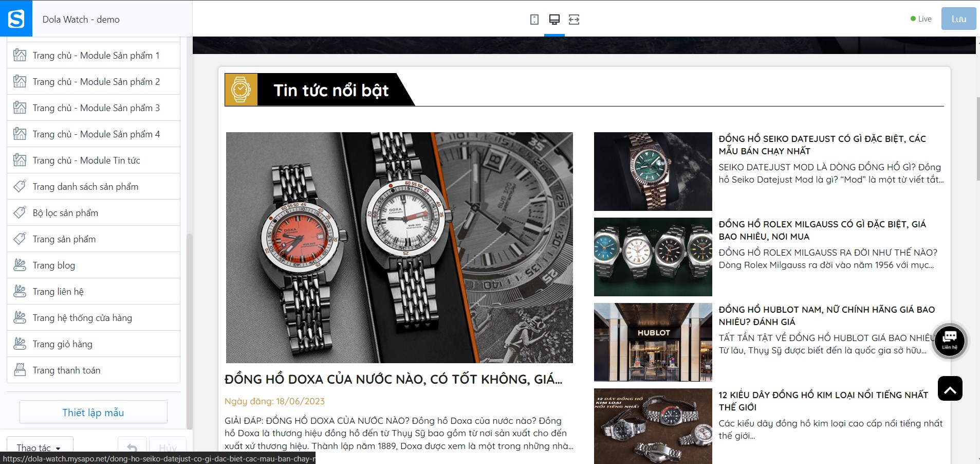Select Bộ lọc sản phẩm section
The image size is (980, 464).
coord(94,212)
